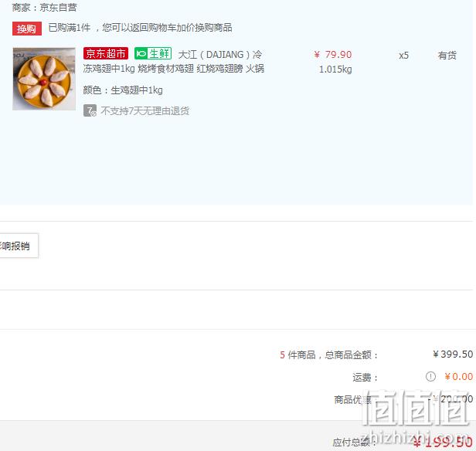Click the green 生鲜 fresh food badge
Image resolution: width=476 pixels, height=451 pixels.
click(x=153, y=54)
